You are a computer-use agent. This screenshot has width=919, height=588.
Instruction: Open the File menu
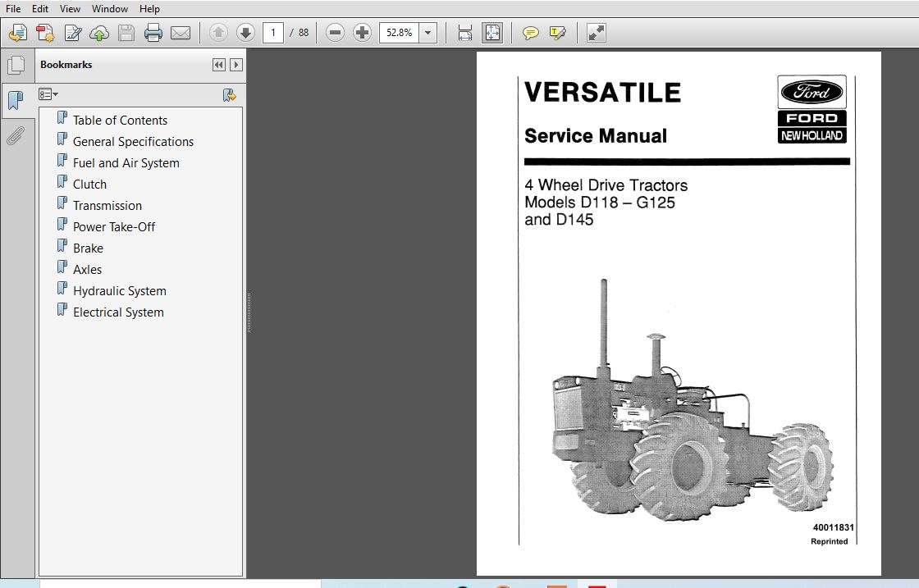click(x=13, y=9)
